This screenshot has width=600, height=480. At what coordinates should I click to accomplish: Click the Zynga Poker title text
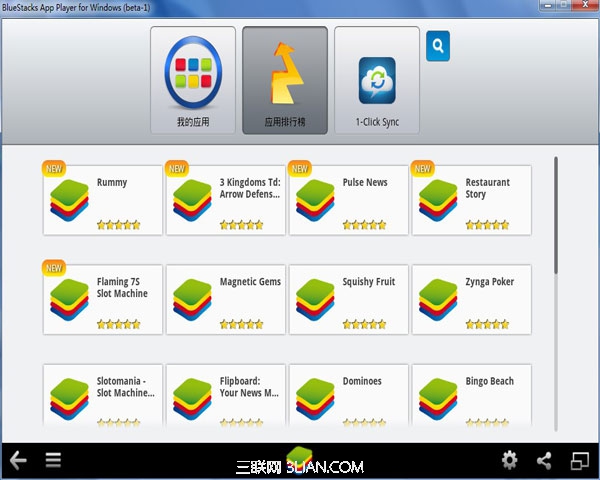point(489,282)
